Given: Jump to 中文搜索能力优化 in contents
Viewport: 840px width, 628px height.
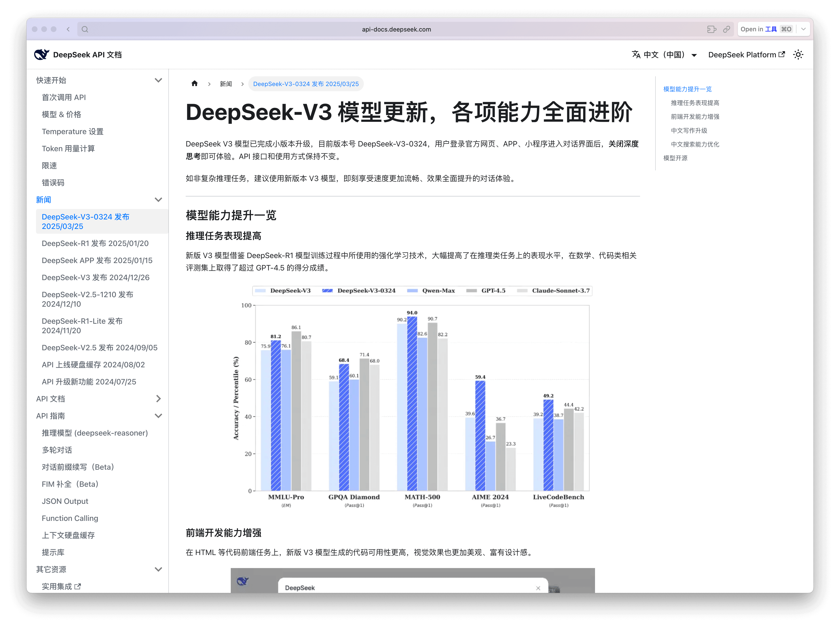Looking at the screenshot, I should tap(695, 144).
